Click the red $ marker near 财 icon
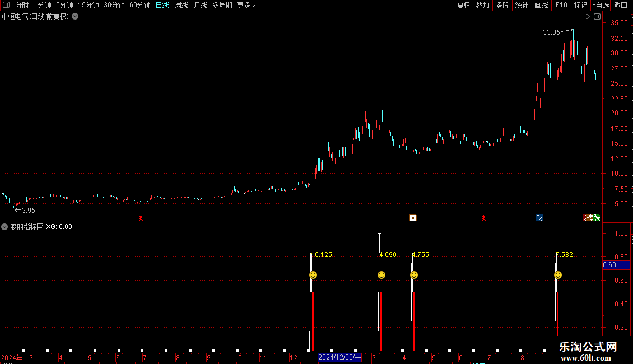The height and width of the screenshot is (364, 633). click(x=483, y=218)
